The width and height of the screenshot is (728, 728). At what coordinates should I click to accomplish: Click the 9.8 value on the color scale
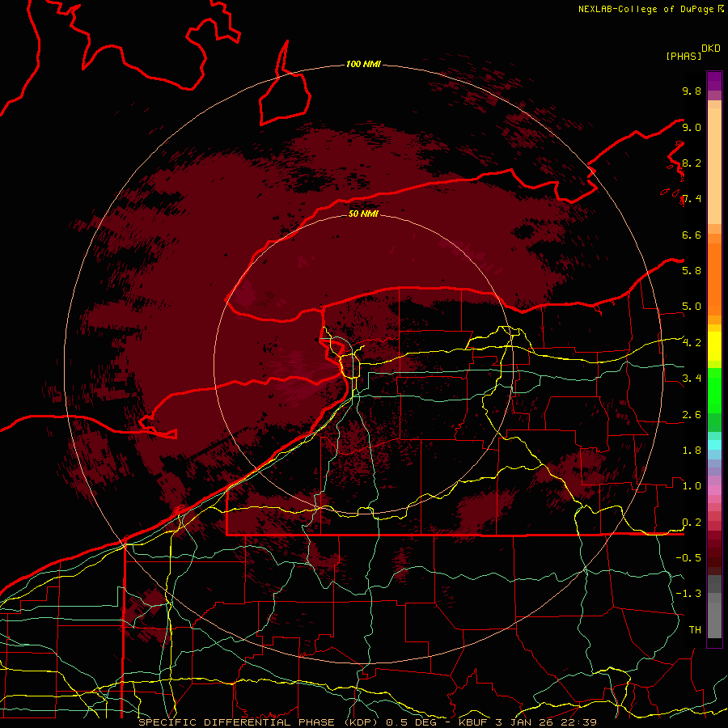click(692, 91)
